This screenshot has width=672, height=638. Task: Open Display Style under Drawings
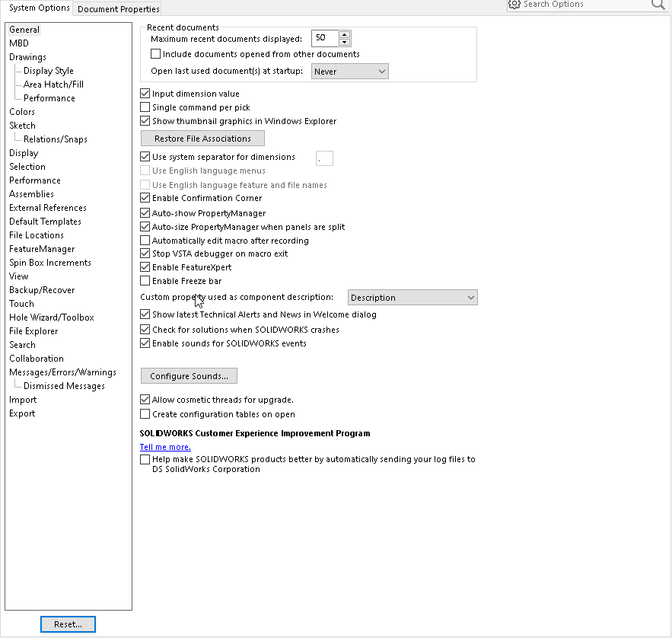[x=49, y=71]
